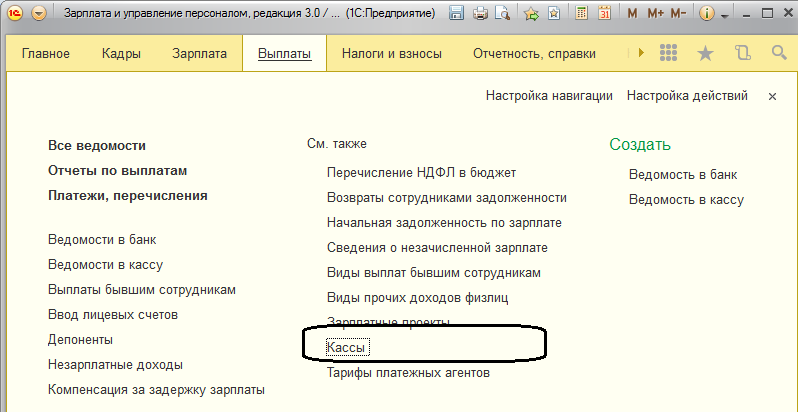Open search magnifier icon

coord(779,52)
